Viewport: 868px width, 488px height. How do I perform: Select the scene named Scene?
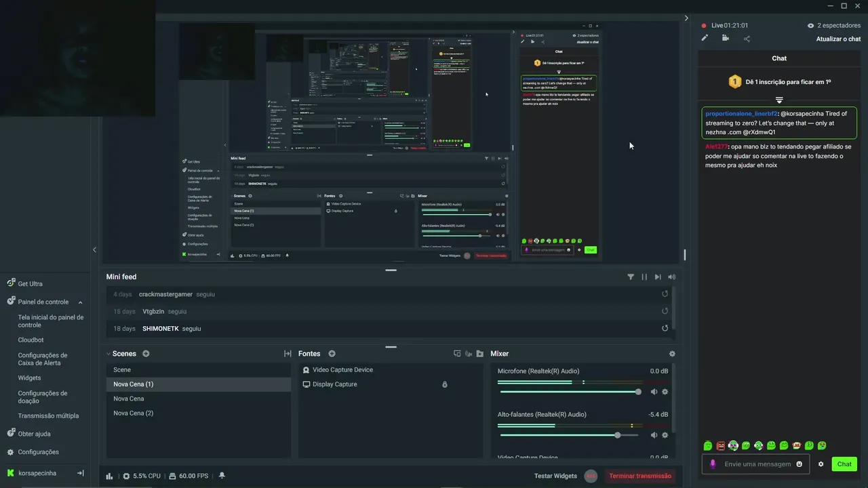pyautogui.click(x=199, y=370)
